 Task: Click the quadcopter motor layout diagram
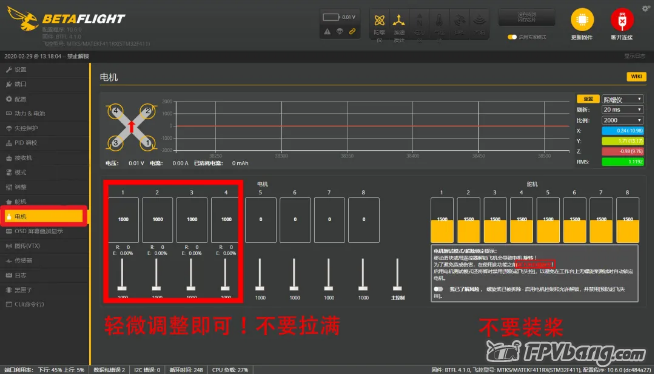(x=131, y=127)
